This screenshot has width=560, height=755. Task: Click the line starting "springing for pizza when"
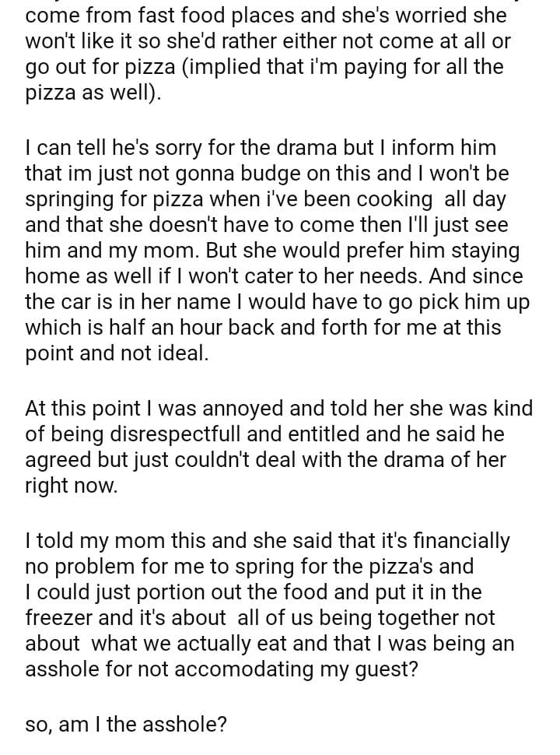click(x=265, y=198)
